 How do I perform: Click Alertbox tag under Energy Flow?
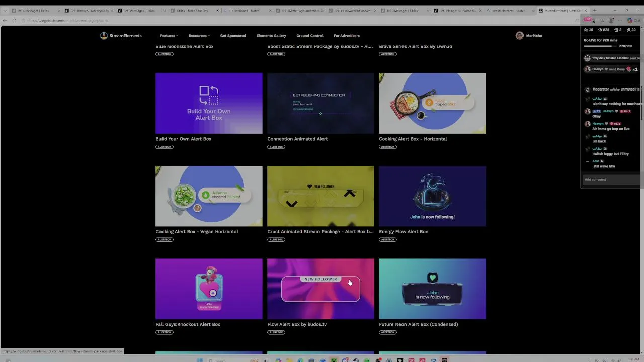click(387, 240)
